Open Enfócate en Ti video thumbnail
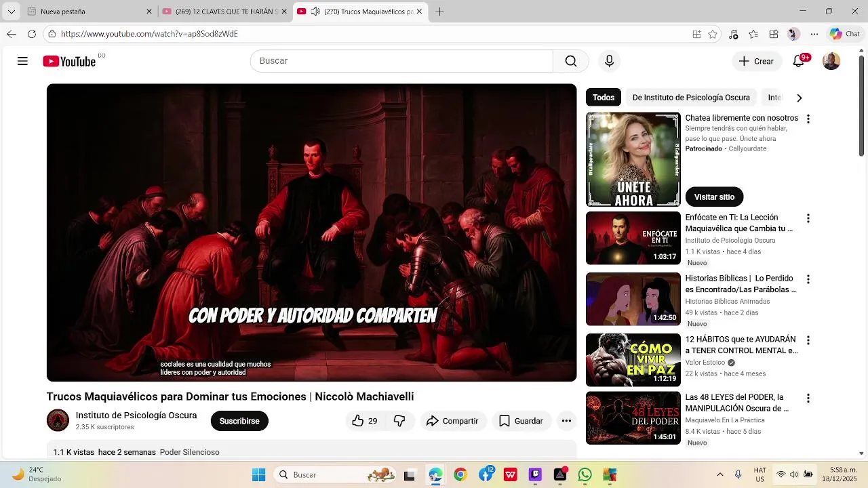The height and width of the screenshot is (488, 868). pos(633,238)
